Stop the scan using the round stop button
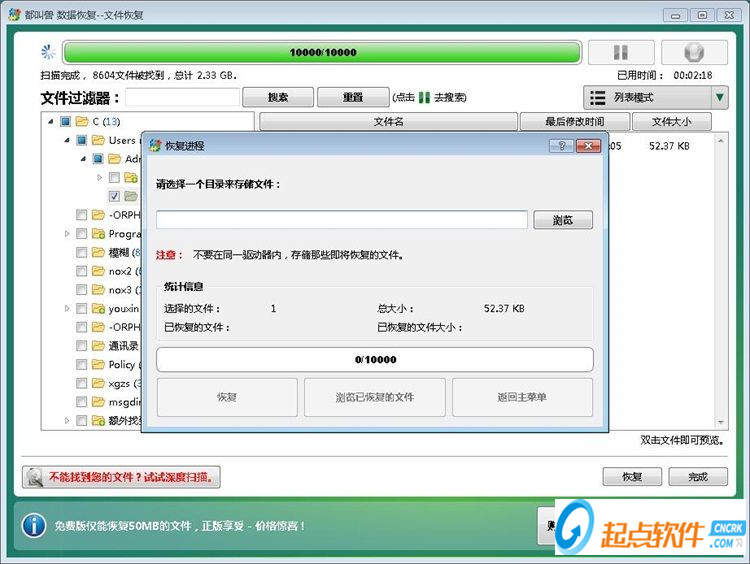The height and width of the screenshot is (564, 750). (694, 52)
